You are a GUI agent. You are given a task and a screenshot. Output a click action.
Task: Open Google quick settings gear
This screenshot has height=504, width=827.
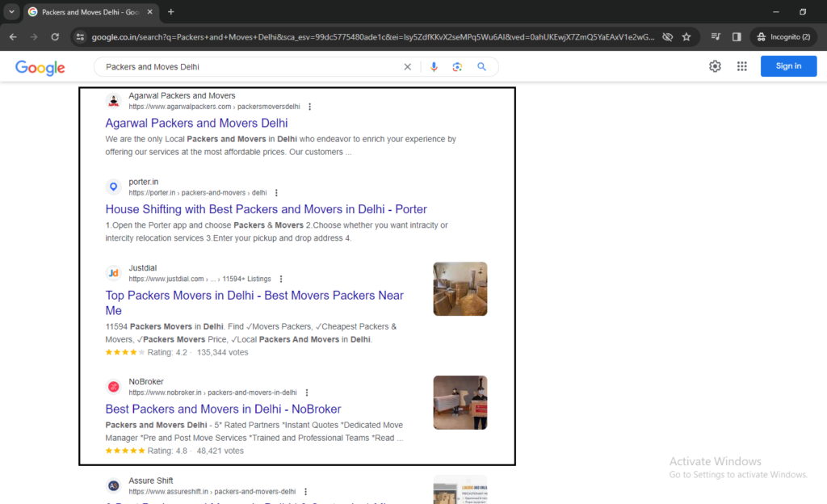715,66
